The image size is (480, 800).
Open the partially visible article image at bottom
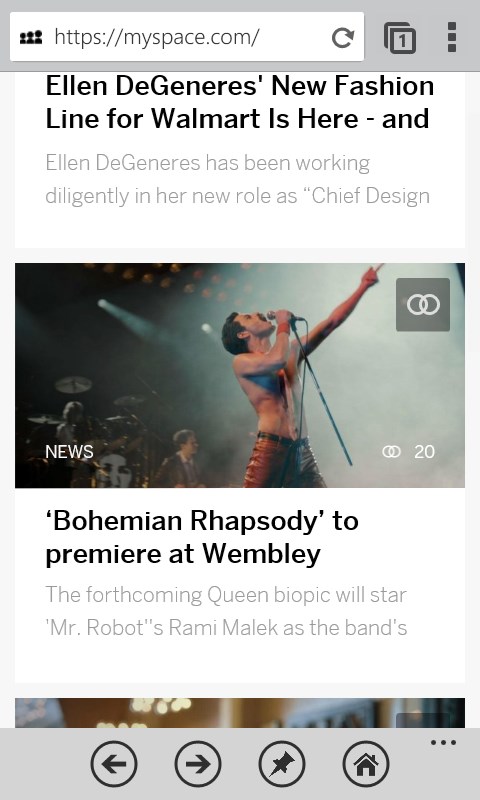pos(240,713)
